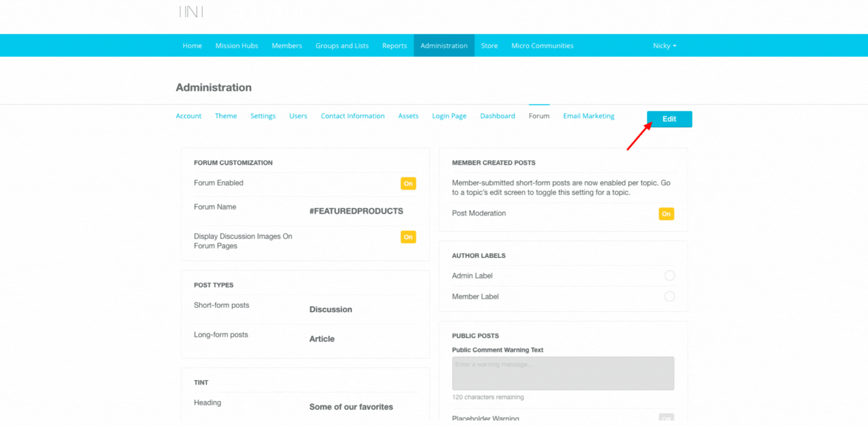
Task: Click the Forum Name label
Action: tap(215, 207)
